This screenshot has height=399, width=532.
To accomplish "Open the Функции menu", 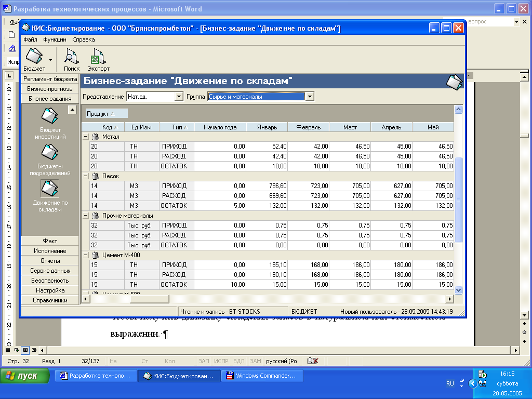I will pos(55,39).
